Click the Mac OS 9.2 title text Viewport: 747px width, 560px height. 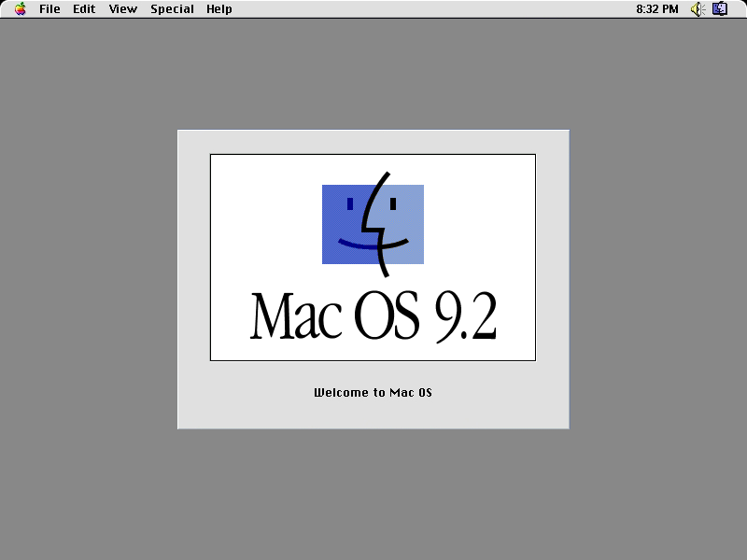point(373,313)
